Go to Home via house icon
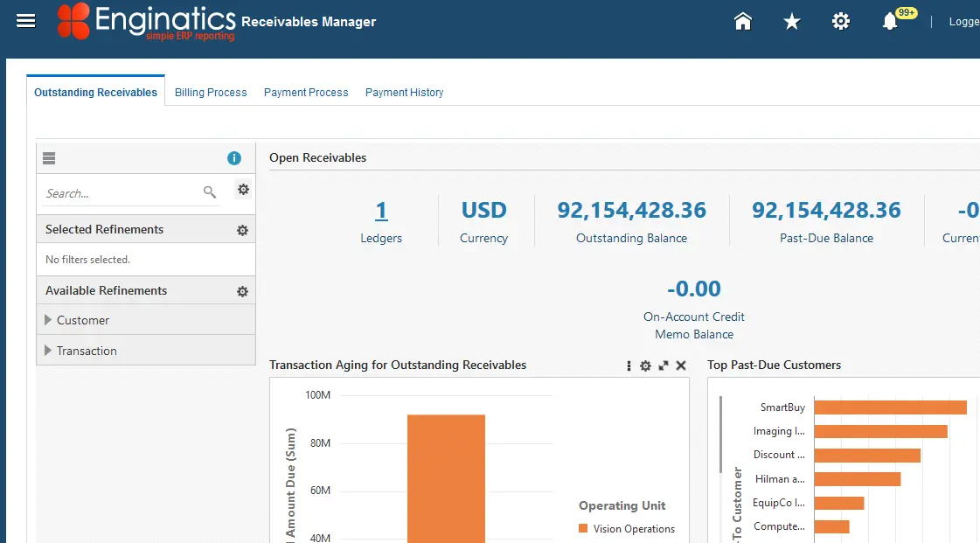980x543 pixels. [x=743, y=22]
